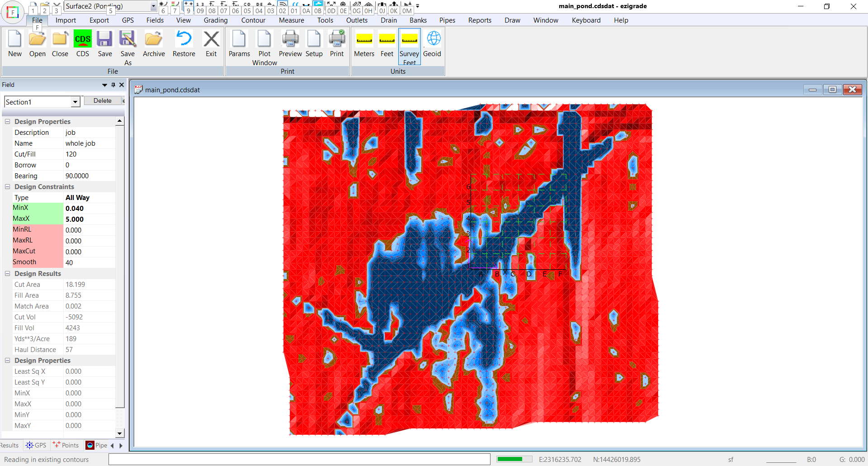Switch units to Feet
Viewport: 868px width, 466px height.
[387, 40]
